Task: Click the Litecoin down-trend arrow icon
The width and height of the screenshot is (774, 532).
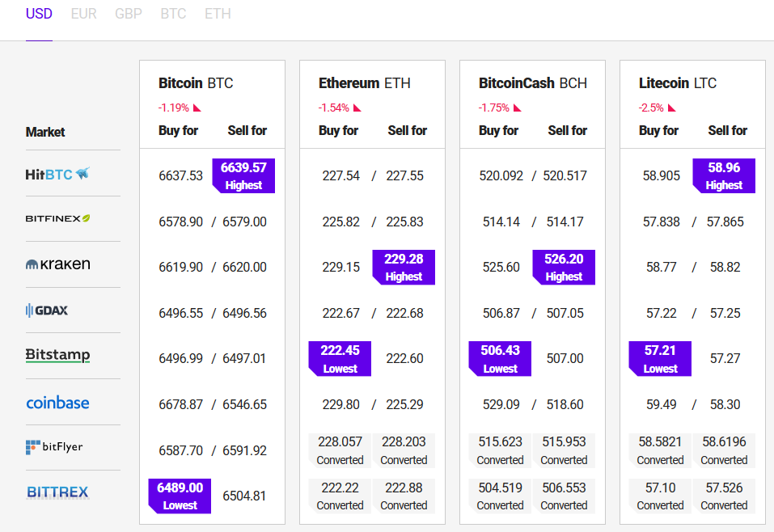Action: [x=672, y=108]
